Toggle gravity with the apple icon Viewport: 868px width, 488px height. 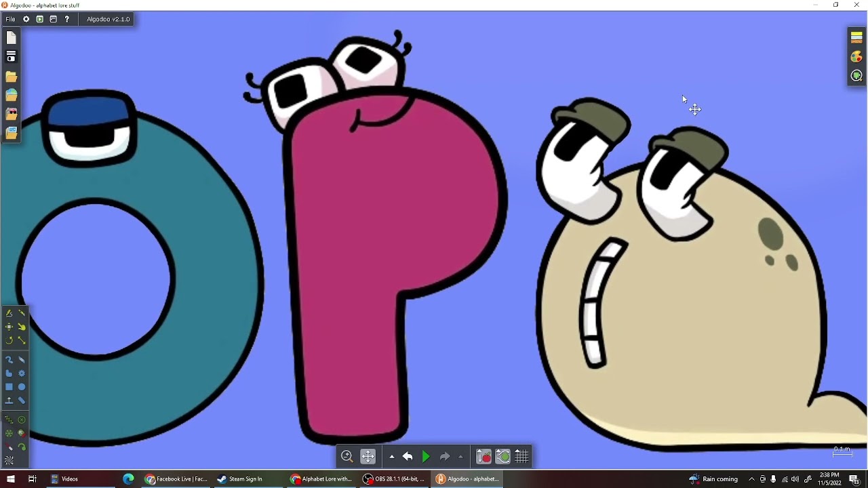click(x=484, y=456)
